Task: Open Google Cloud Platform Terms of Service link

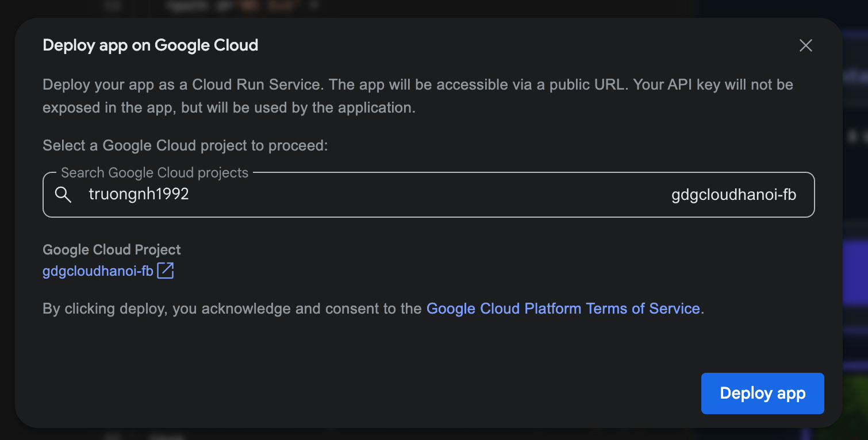Action: click(563, 308)
